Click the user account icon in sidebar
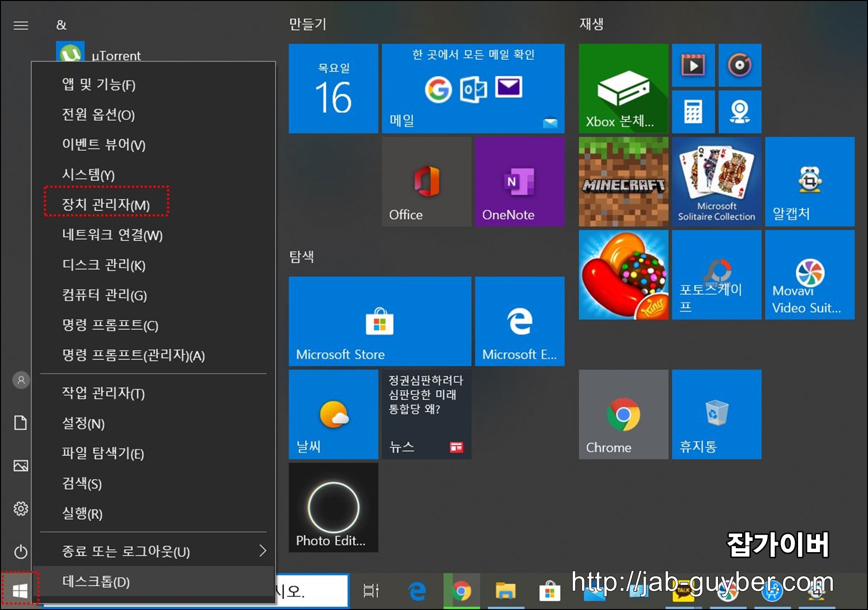 [x=21, y=380]
